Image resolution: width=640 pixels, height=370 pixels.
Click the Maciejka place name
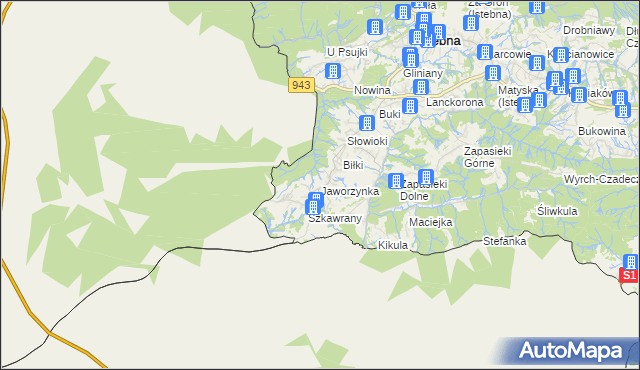tap(431, 222)
